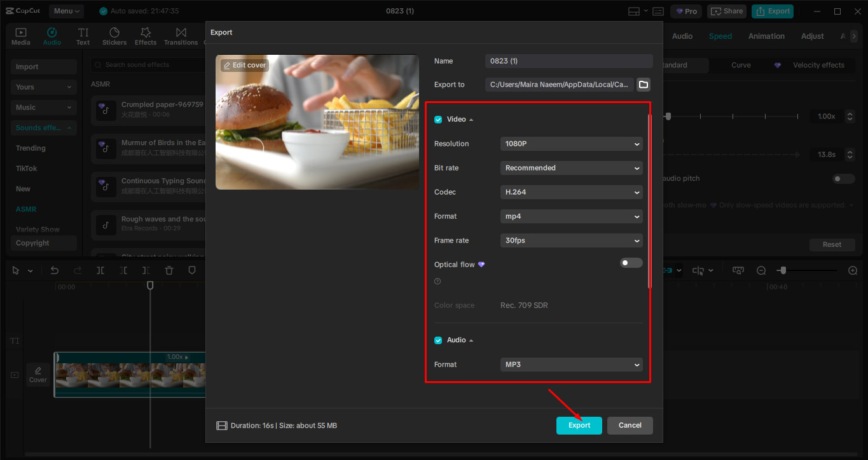Toggle the Optical flow switch
Screen dimensions: 868x460
tap(631, 262)
